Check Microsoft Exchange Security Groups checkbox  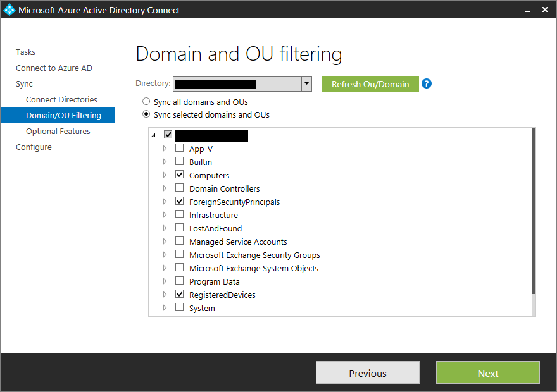[179, 254]
